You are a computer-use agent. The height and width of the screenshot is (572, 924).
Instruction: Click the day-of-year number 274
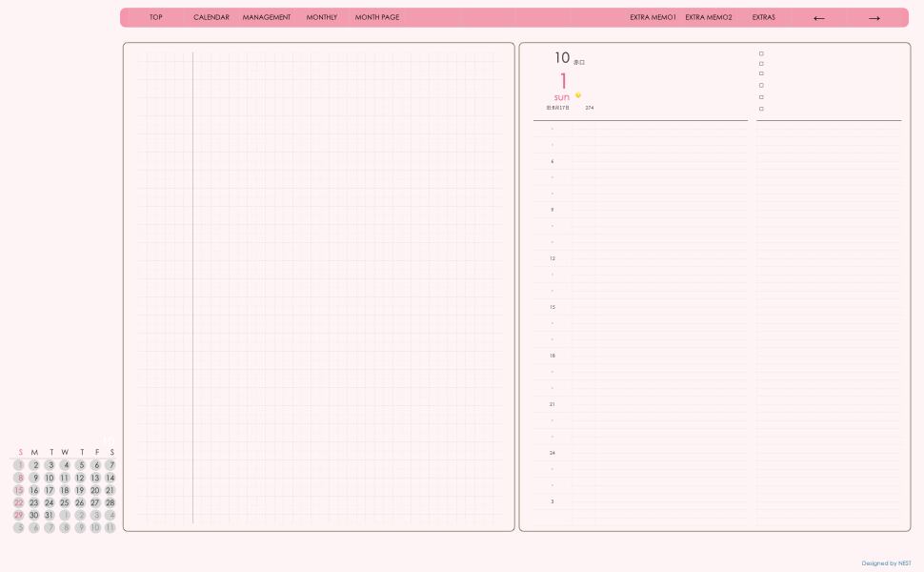pyautogui.click(x=590, y=108)
